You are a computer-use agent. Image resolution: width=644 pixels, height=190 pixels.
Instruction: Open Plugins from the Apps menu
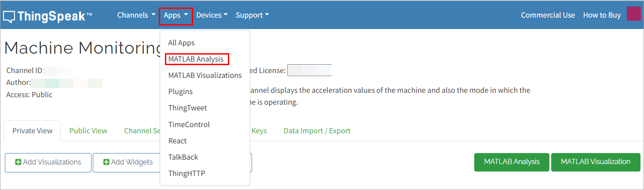point(180,91)
